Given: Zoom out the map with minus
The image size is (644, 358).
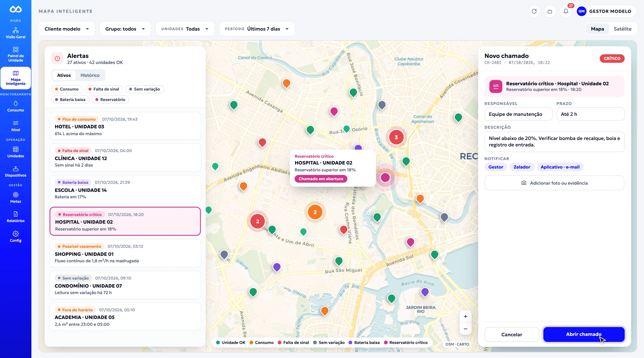Looking at the screenshot, I should [x=466, y=329].
